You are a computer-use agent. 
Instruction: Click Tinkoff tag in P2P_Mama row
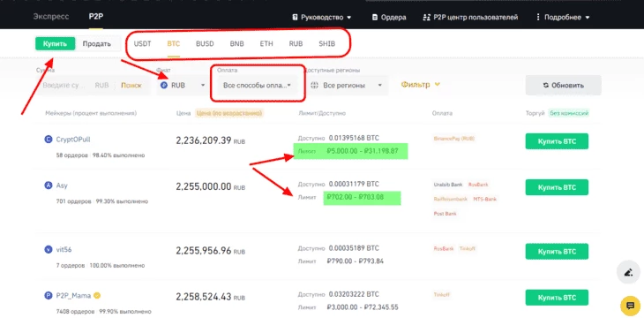click(441, 294)
